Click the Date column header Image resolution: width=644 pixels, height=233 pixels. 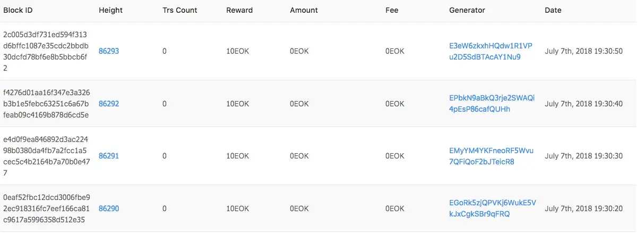(x=553, y=10)
